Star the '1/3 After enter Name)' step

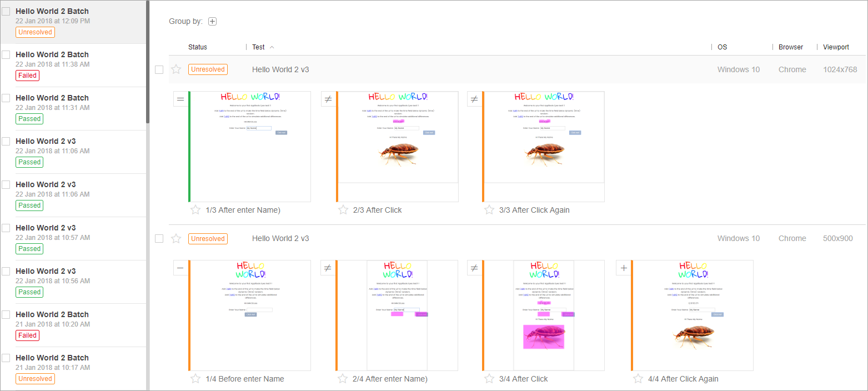(x=195, y=210)
